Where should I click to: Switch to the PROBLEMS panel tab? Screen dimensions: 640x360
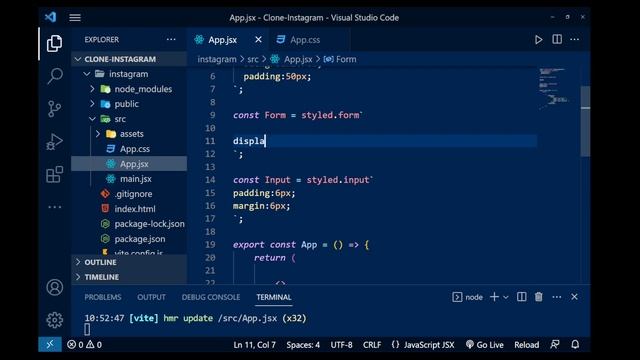[102, 297]
